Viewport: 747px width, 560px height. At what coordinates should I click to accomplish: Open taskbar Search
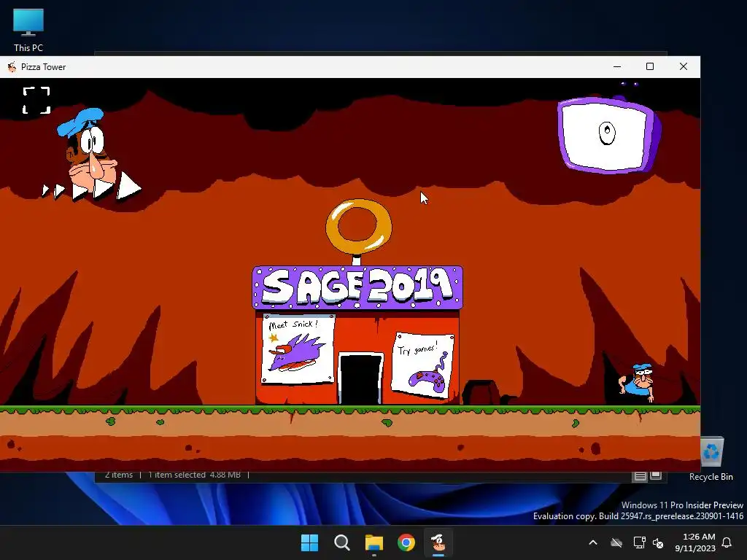click(342, 542)
